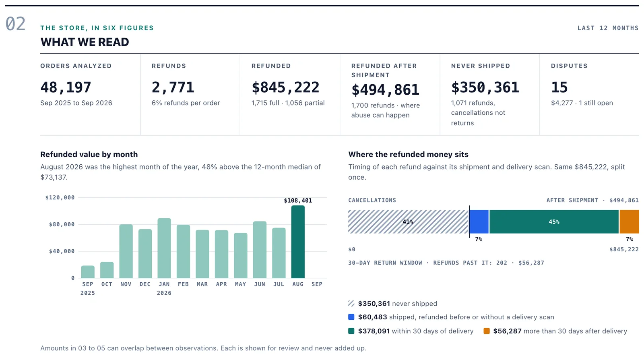644x358 pixels.
Task: Click the blue 7% stacked bar segment
Action: click(x=479, y=221)
